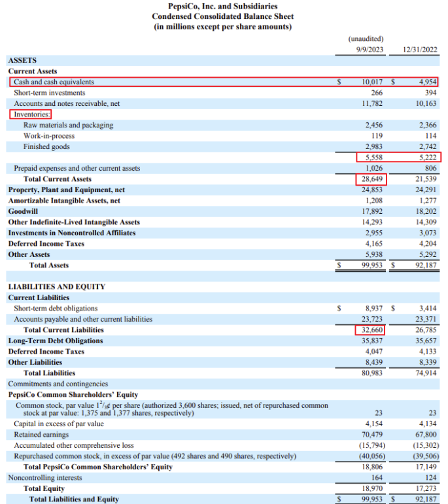Click 'Raw materials and packaging' label
Image resolution: width=448 pixels, height=504 pixels.
pyautogui.click(x=68, y=125)
